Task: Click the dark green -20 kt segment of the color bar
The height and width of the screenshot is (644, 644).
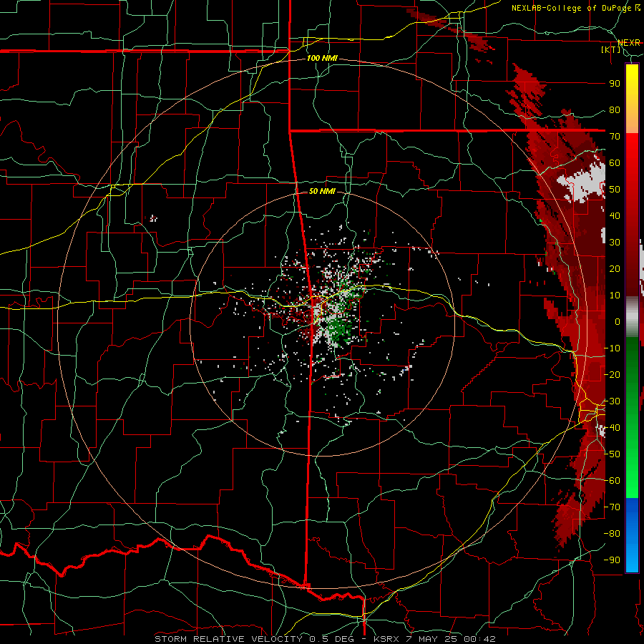Action: pos(632,374)
